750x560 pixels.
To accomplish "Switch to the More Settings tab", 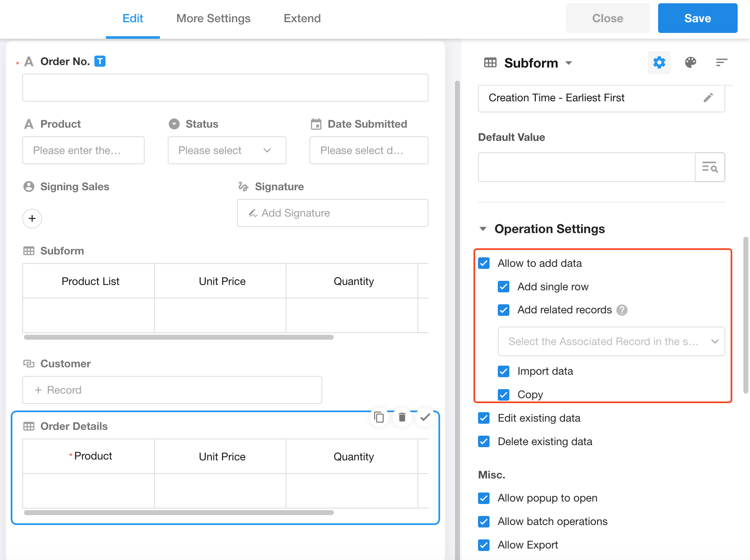I will [x=213, y=19].
